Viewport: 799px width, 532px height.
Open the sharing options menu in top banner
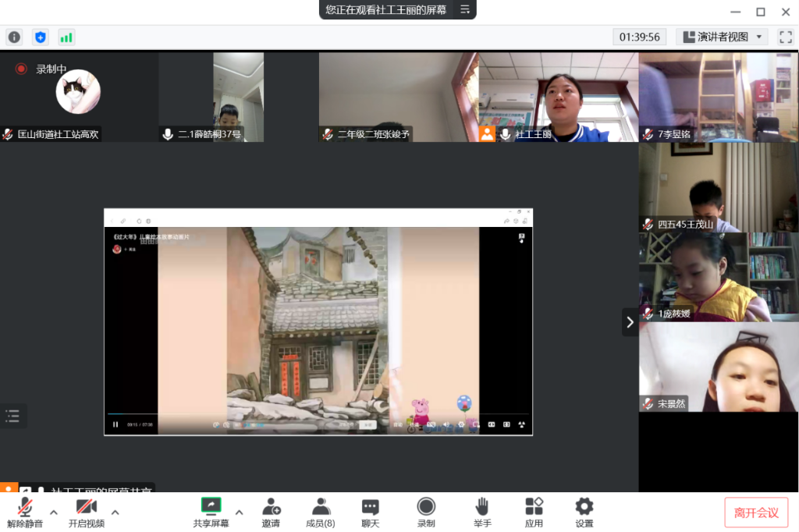[x=465, y=9]
